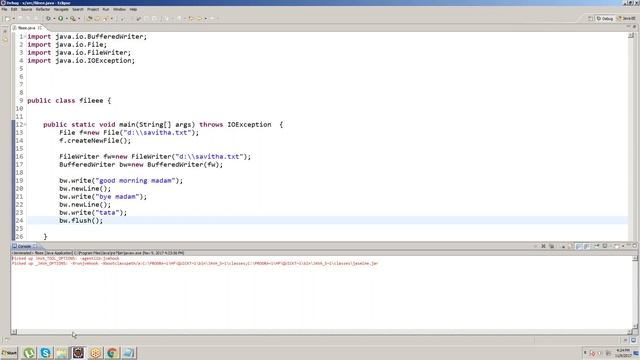
Task: Click the 'Picked up _JAVA_OPTIONS' console line
Action: [195, 263]
